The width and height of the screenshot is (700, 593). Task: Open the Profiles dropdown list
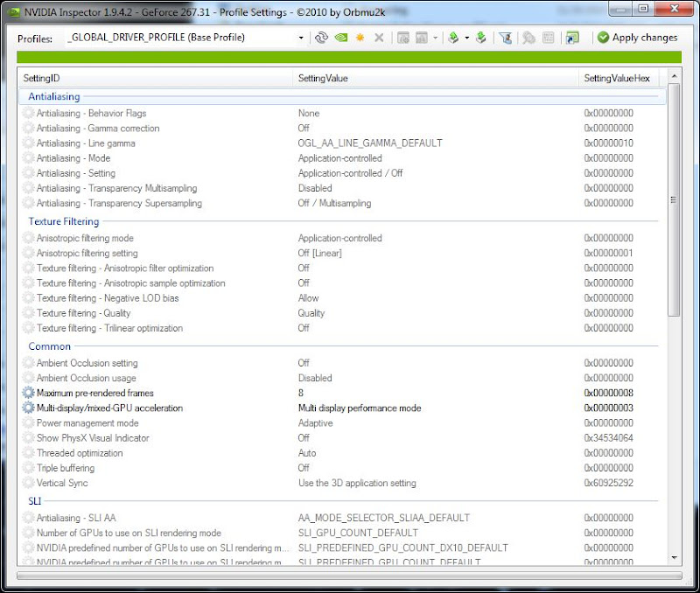tap(301, 38)
